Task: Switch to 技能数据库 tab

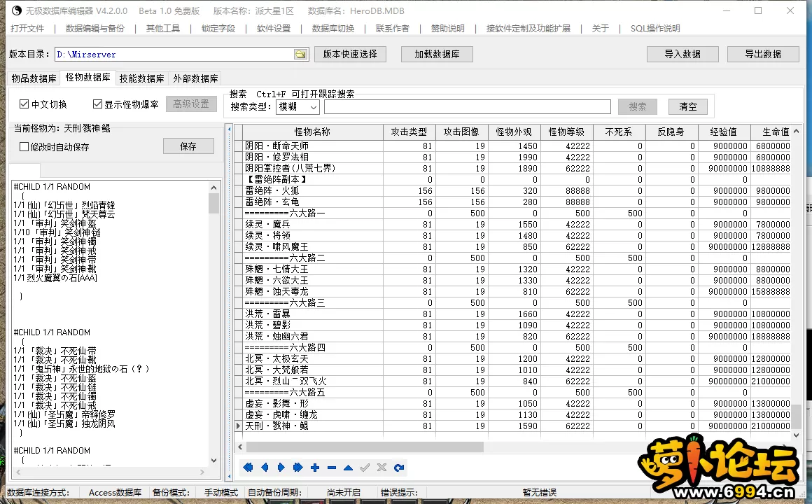Action: [142, 78]
